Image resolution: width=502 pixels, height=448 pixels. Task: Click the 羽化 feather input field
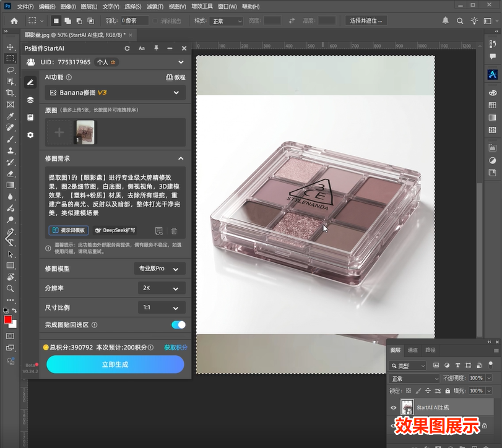click(x=134, y=21)
